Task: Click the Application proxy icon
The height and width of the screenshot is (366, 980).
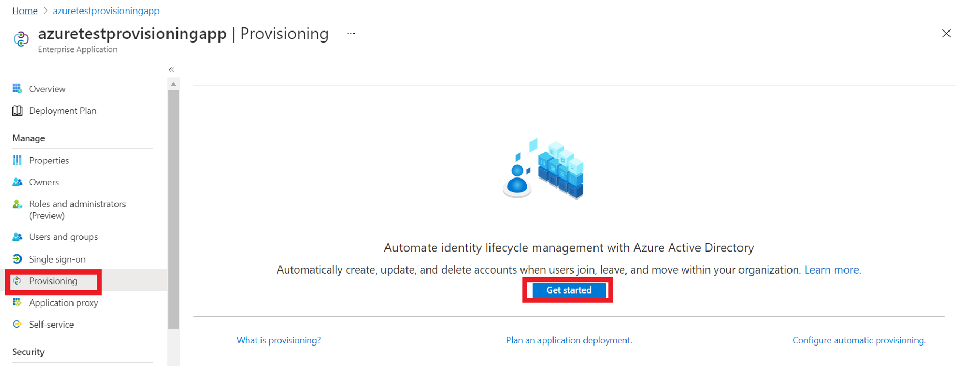Action: pyautogui.click(x=17, y=302)
